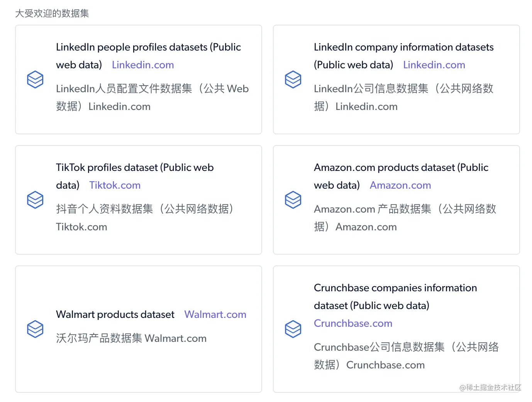Follow the purple Tiktok.com link
The image size is (532, 402).
pos(115,185)
